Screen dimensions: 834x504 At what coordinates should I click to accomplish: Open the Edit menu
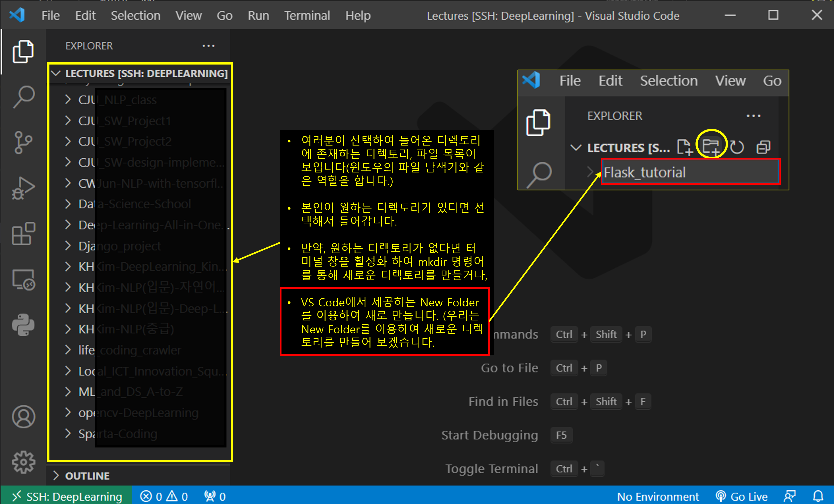(85, 16)
